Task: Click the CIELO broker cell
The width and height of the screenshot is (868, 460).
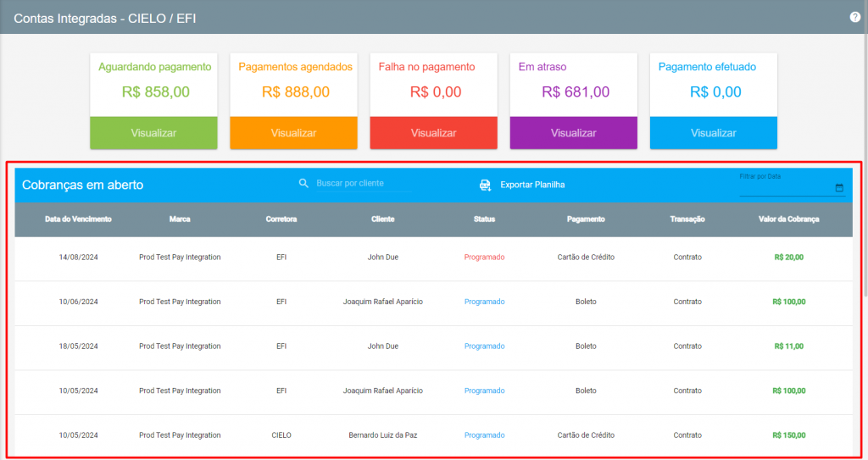Action: [x=281, y=435]
